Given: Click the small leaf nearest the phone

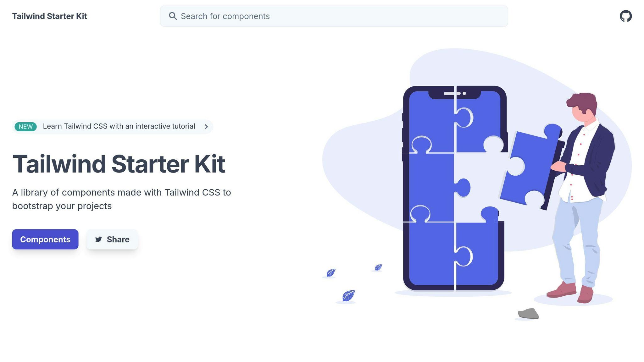Looking at the screenshot, I should pos(378,267).
